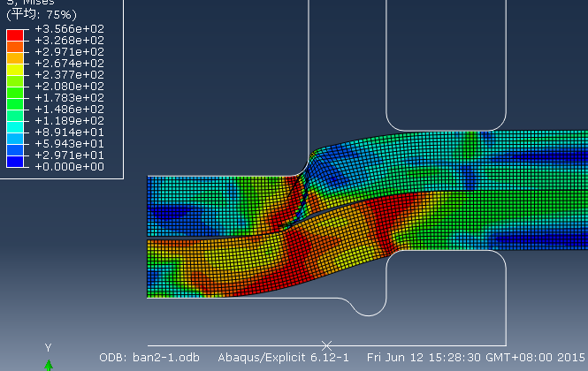Click the cyan legend color swatch
The height and width of the screenshot is (371, 588).
(15, 127)
